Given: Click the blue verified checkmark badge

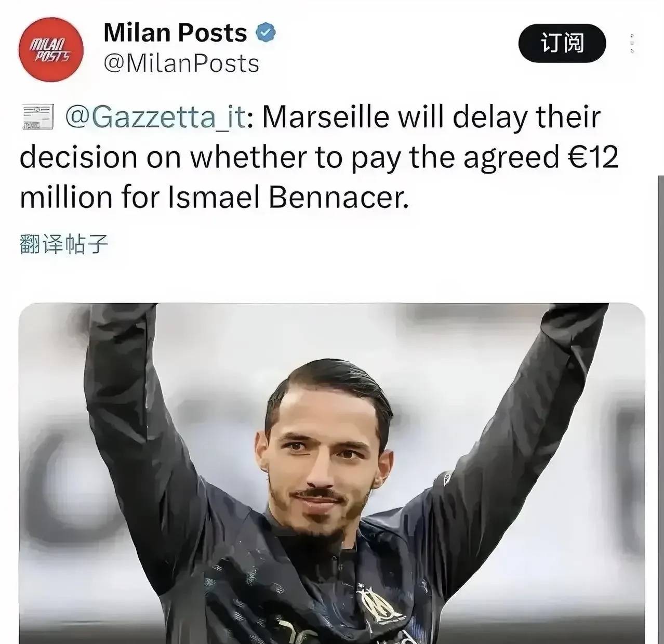Looking at the screenshot, I should click(265, 33).
